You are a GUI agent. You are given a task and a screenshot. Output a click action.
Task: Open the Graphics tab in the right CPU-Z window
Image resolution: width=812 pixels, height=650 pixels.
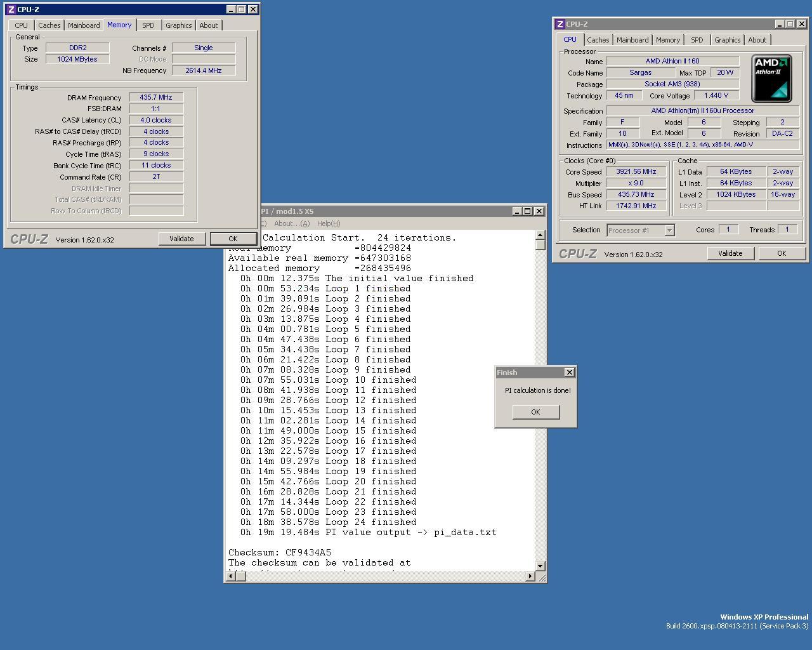727,40
